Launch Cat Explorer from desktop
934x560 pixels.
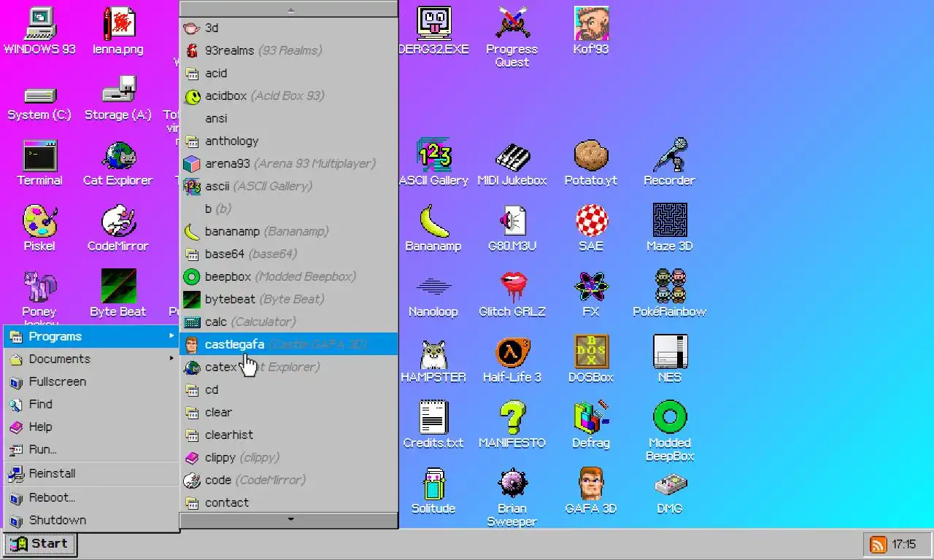click(118, 163)
